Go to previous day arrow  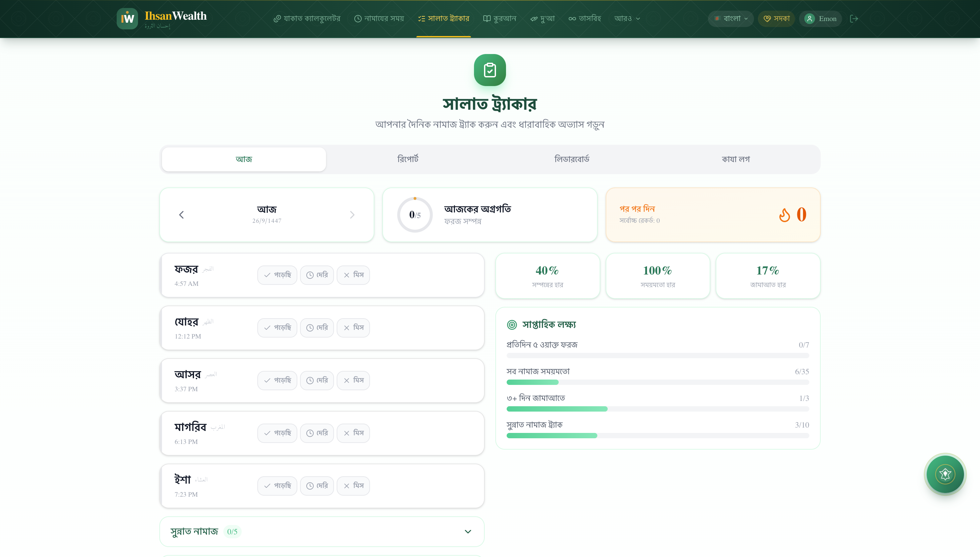pyautogui.click(x=182, y=215)
